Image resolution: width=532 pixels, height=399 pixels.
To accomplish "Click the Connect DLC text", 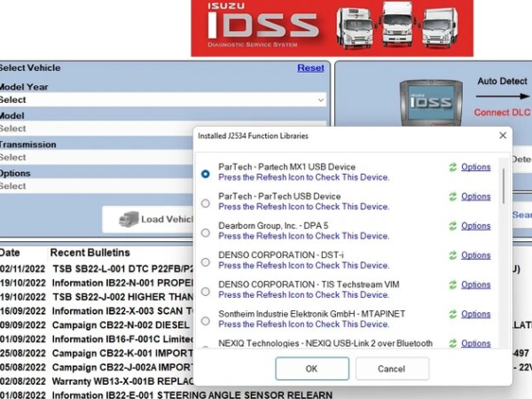I will (x=502, y=113).
